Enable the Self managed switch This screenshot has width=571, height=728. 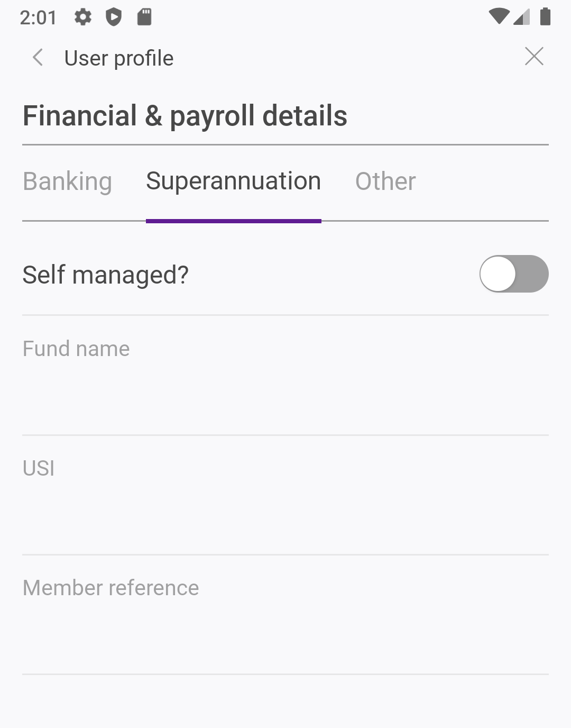tap(513, 274)
